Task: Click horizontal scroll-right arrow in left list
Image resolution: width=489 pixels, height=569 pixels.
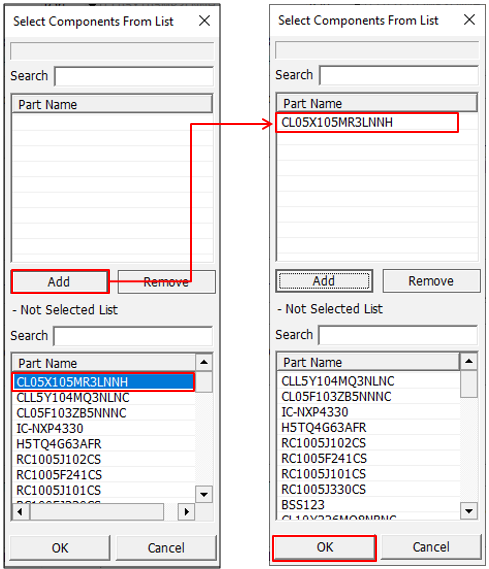Action: (186, 512)
